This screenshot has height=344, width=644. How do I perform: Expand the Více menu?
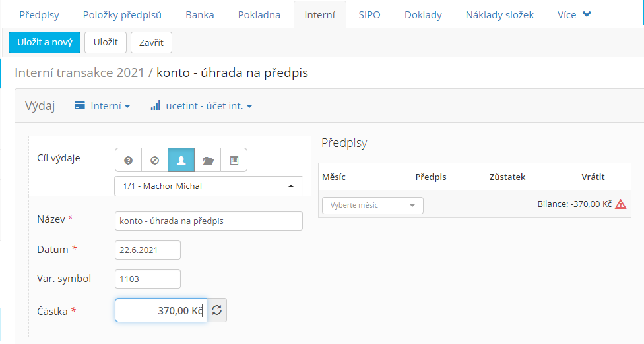pos(574,14)
